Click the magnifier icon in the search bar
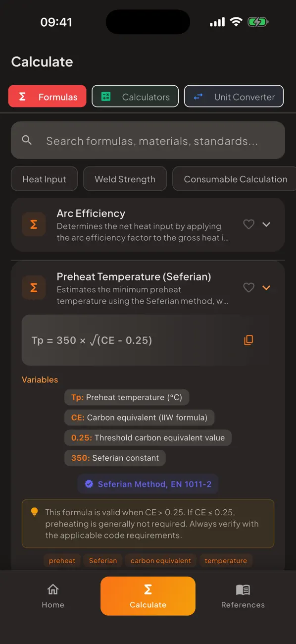Viewport: 296px width, 644px height. point(27,140)
